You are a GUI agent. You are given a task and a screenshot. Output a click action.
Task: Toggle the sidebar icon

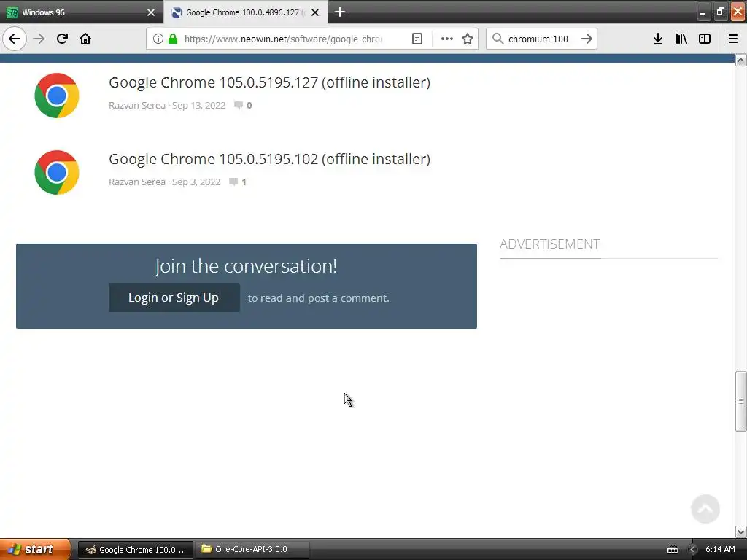705,39
